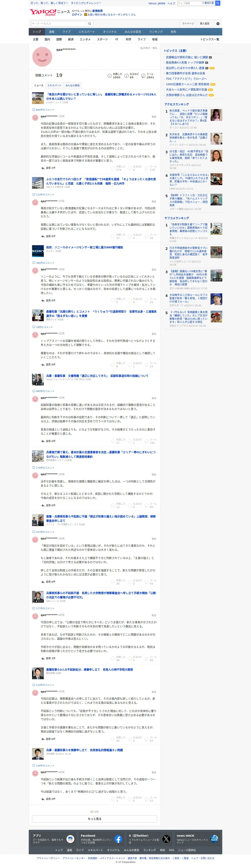Click the 共感した smiley showing 45
This screenshot has height=868, width=251.
[x=113, y=739]
